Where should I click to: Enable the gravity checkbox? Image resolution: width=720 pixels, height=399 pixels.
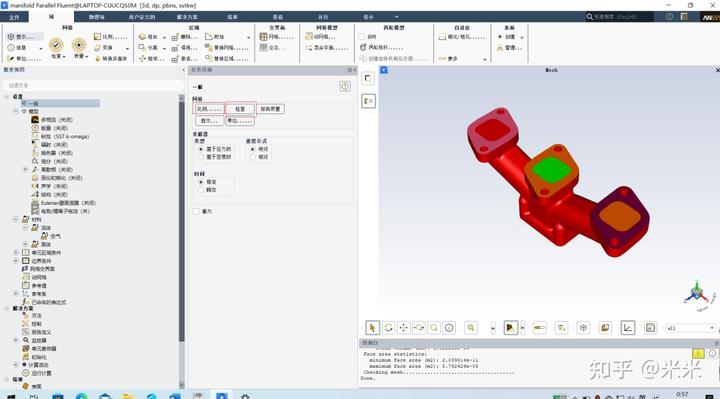pos(197,211)
